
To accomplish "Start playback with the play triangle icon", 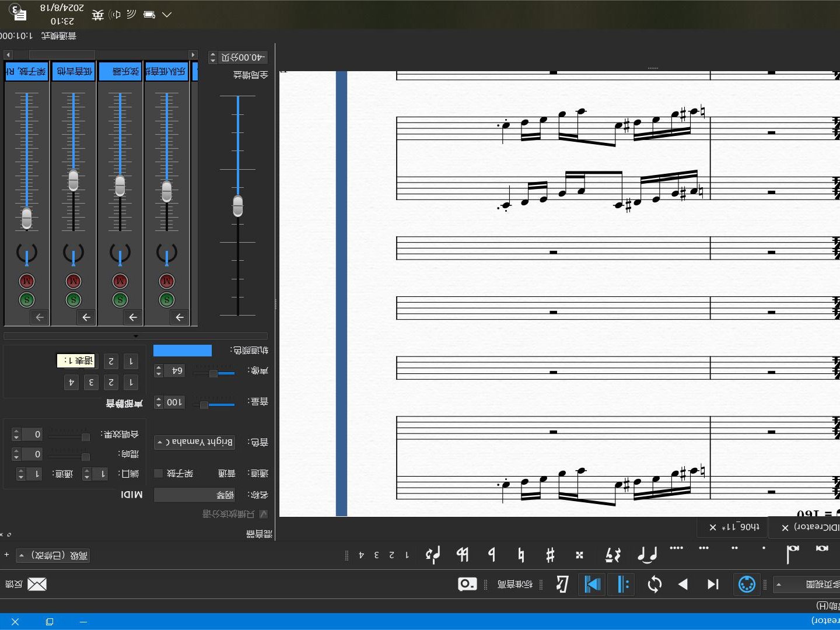I will [x=683, y=584].
